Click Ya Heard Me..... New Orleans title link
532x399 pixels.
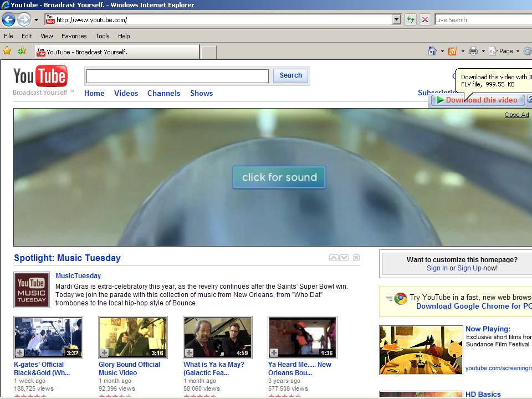tap(300, 369)
